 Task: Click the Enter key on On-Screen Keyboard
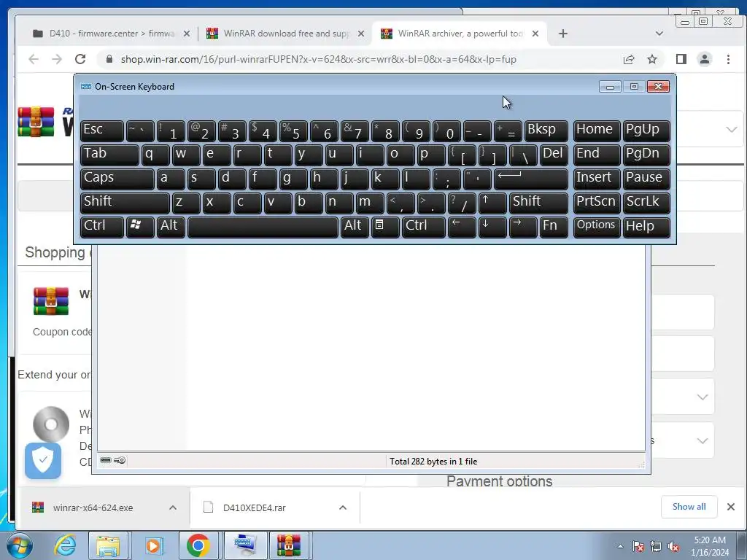(531, 179)
